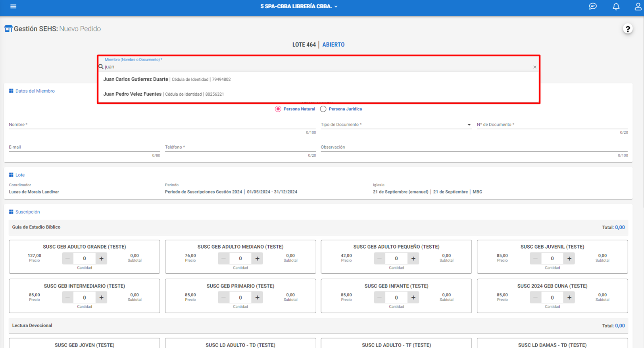Viewport: 644px width, 348px height.
Task: Click the 21 de Septiembre (emanuel) church text
Action: (401, 192)
